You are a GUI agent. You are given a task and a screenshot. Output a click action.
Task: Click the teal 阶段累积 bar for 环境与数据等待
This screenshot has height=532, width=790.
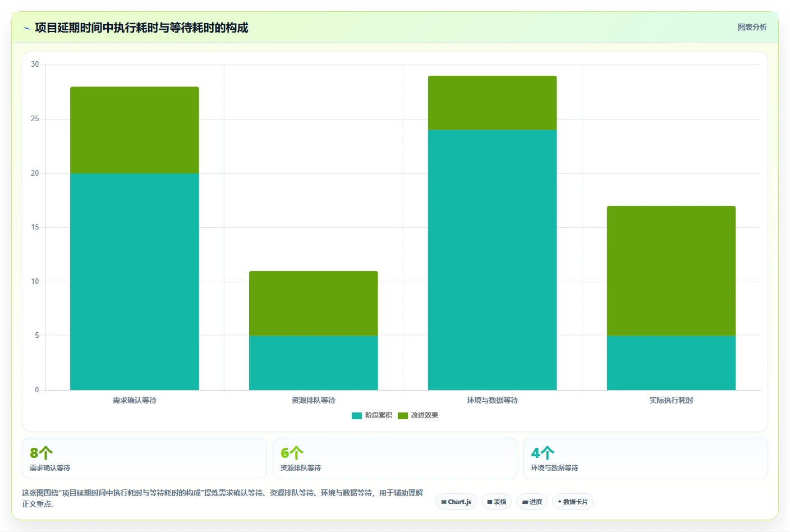click(493, 260)
